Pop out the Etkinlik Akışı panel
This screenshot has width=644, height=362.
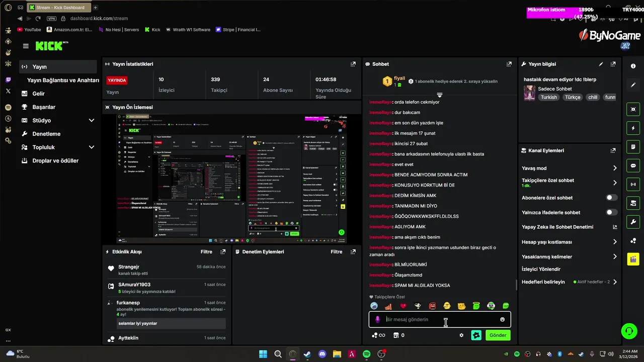(223, 252)
